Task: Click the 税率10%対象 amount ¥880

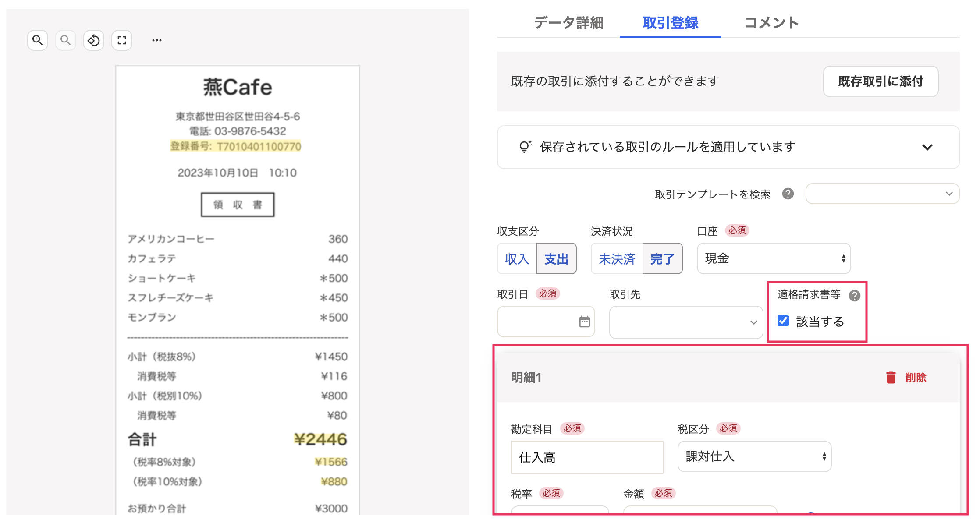Action: (x=334, y=482)
